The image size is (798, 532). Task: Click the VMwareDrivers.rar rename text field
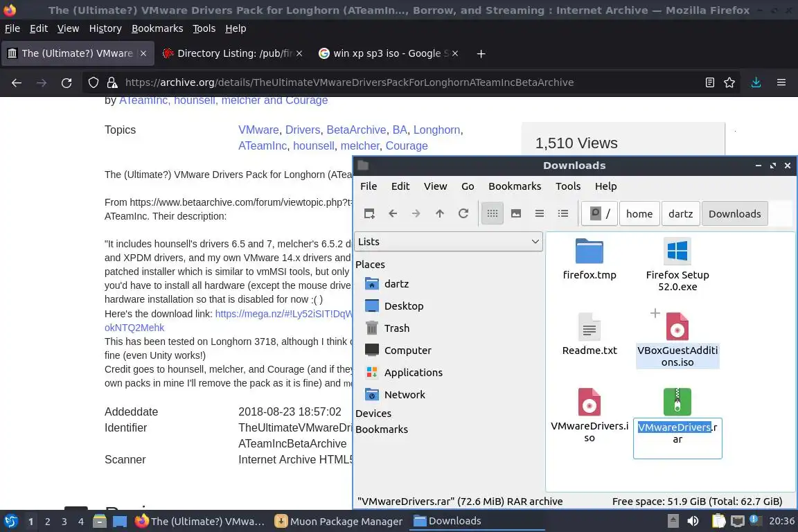677,438
